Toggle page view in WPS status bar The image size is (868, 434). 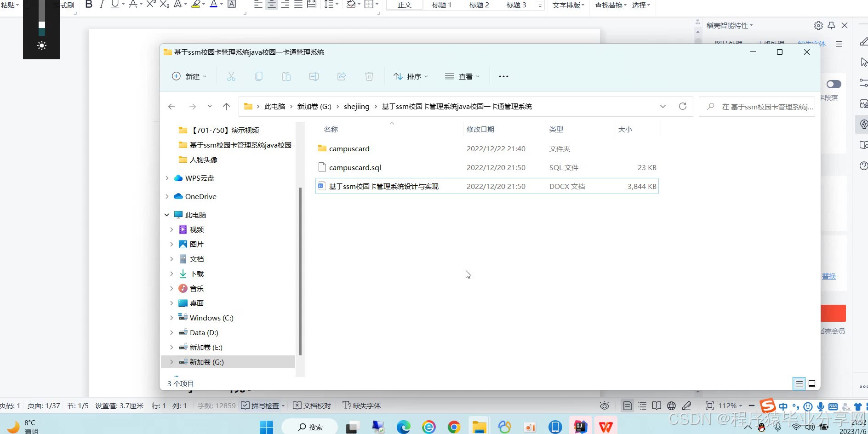coord(628,405)
